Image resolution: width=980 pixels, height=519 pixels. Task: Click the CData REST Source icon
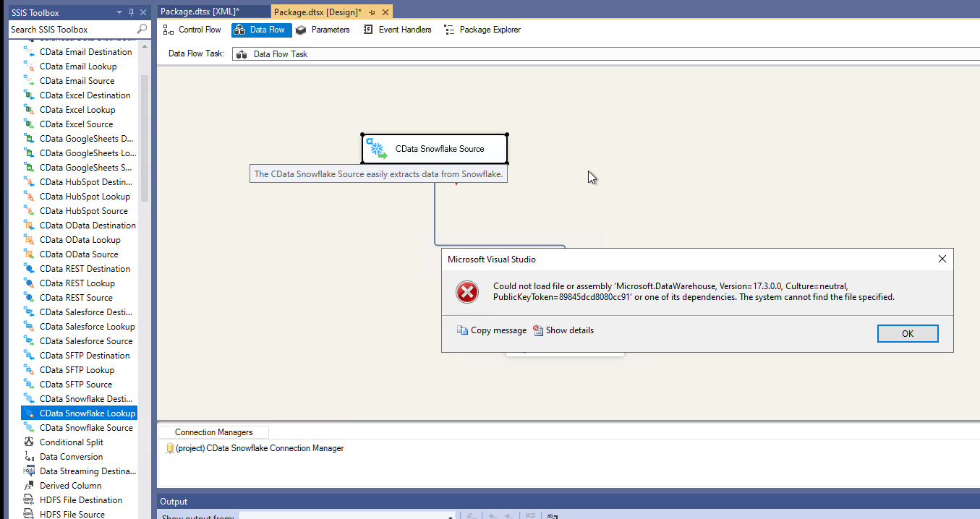pos(29,298)
